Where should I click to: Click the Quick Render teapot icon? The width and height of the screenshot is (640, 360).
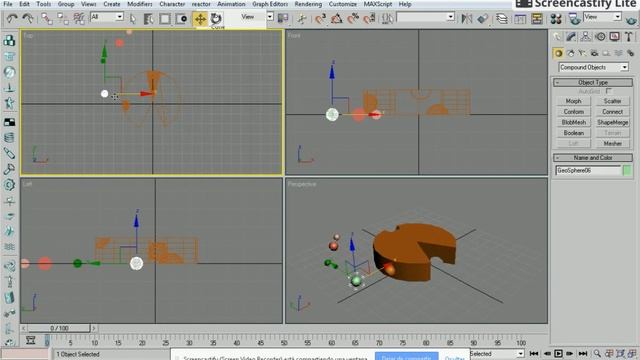[631, 19]
